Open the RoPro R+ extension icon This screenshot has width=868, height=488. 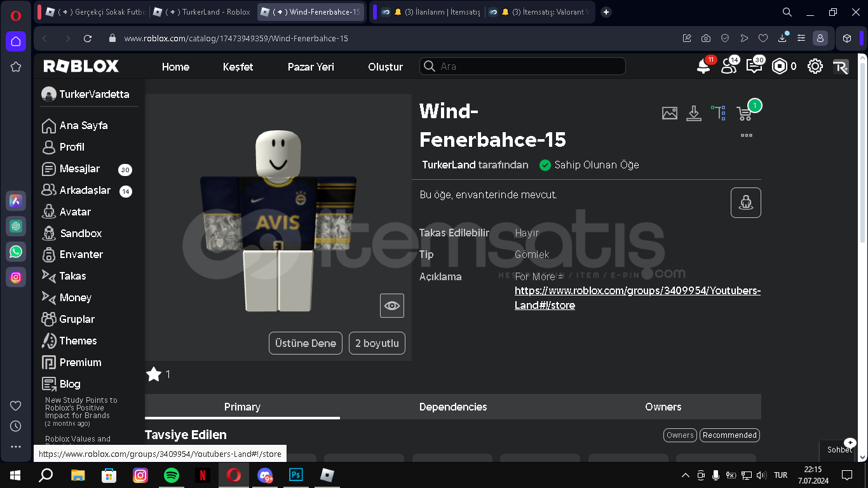tap(841, 67)
